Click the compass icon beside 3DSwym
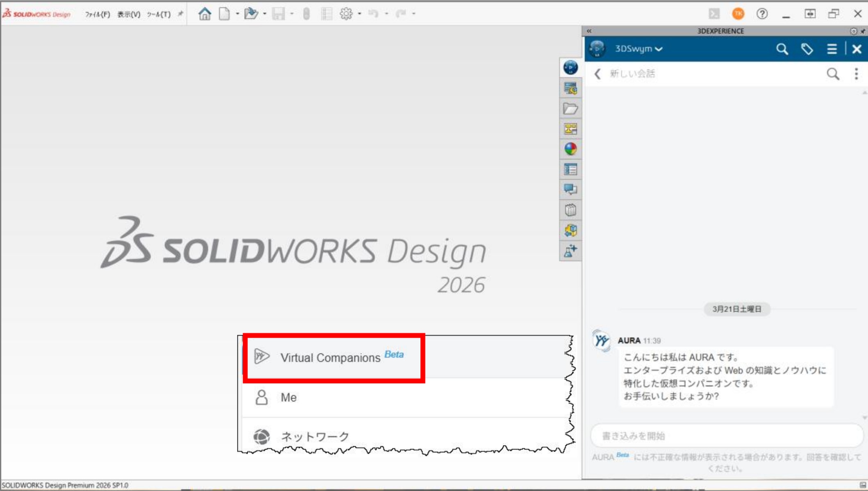Screen dimensions: 868x491 (597, 49)
